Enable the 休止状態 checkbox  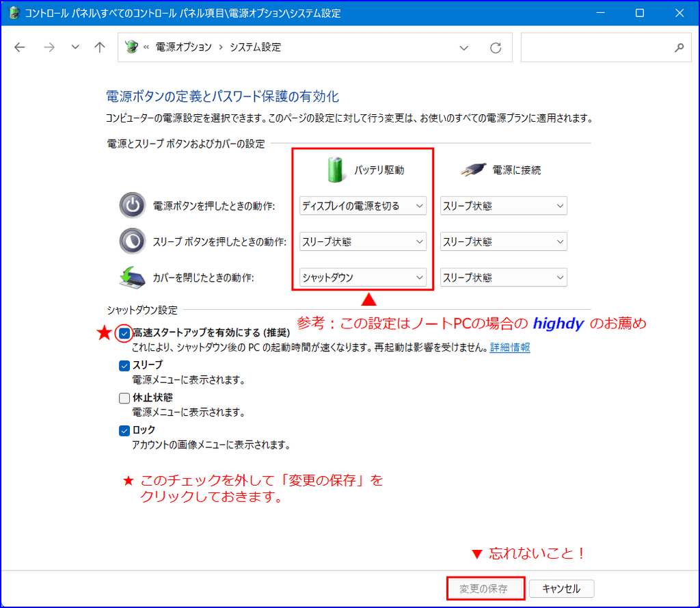click(124, 398)
